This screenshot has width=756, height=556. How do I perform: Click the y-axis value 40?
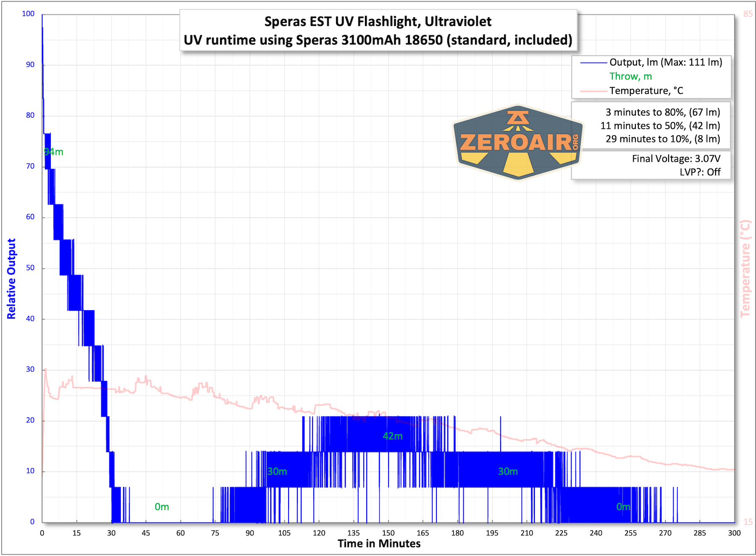click(30, 319)
